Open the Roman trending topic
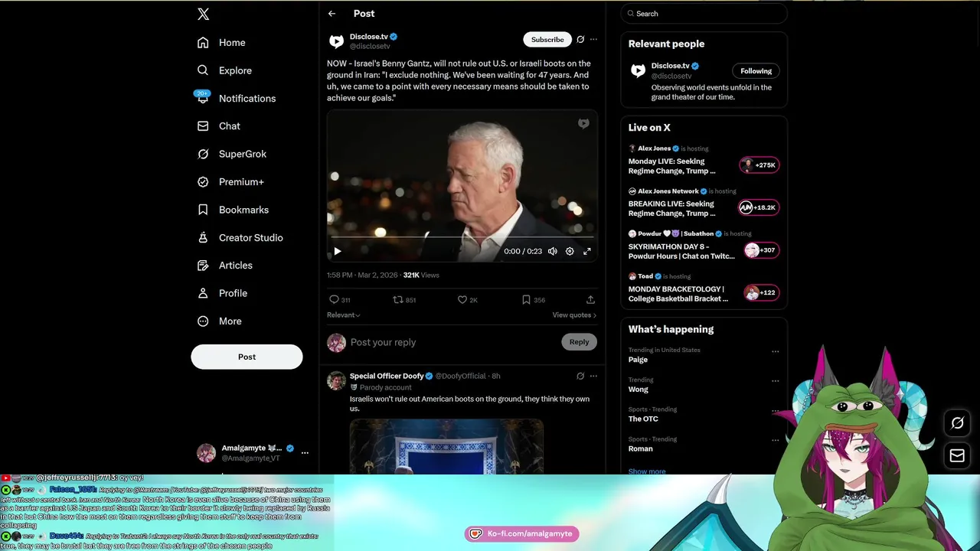Image resolution: width=980 pixels, height=551 pixels. tap(641, 448)
